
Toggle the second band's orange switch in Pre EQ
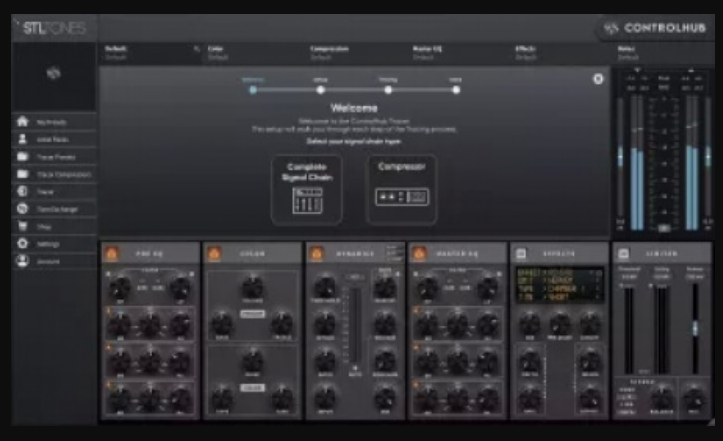[109, 347]
